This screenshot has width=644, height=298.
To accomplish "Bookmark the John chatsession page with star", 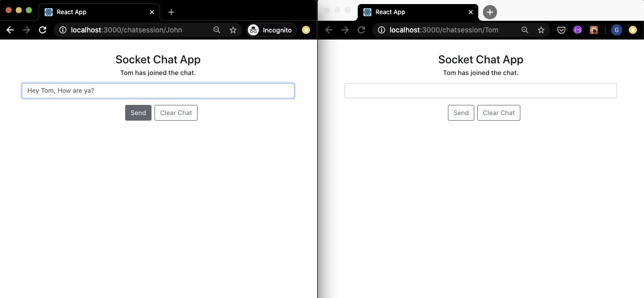I will (233, 30).
